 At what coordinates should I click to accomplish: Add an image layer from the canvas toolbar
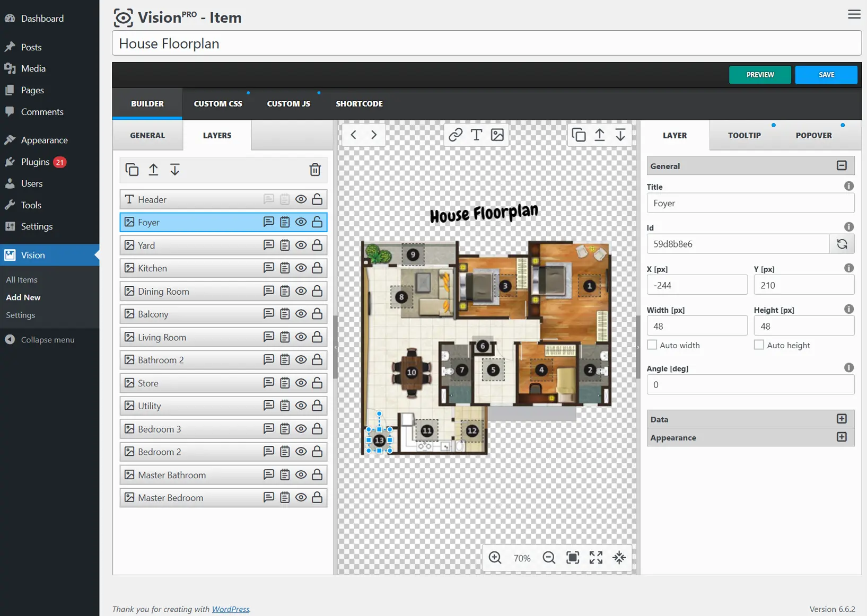497,135
